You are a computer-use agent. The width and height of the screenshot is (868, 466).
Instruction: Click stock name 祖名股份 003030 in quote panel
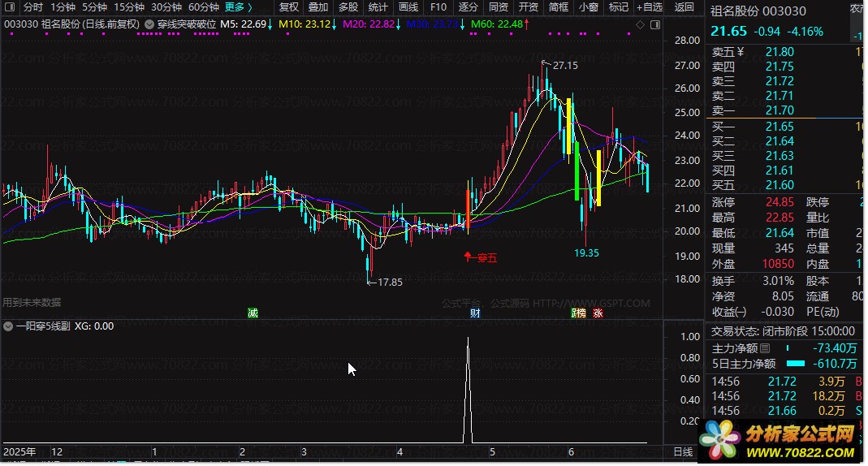[758, 11]
